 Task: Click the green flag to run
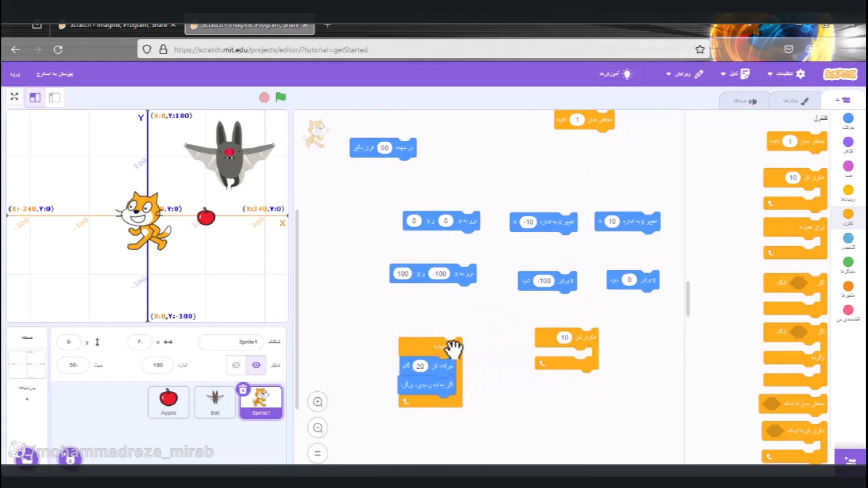pyautogui.click(x=281, y=97)
